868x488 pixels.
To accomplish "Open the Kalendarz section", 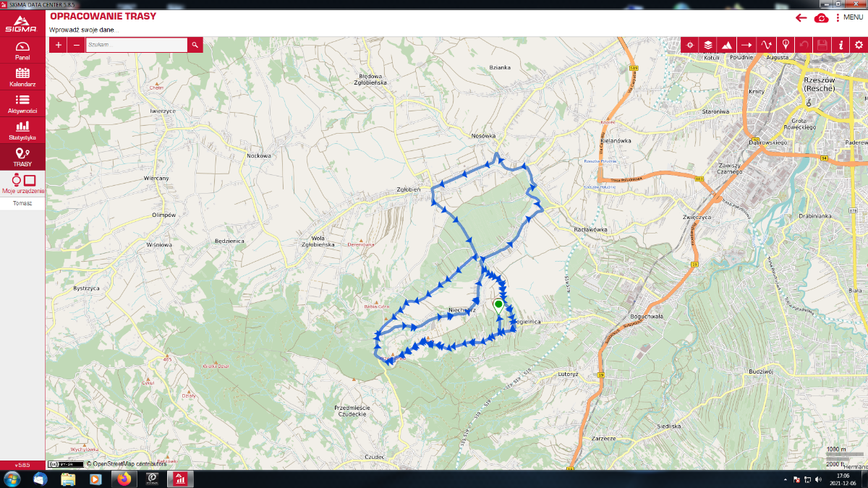I will (x=22, y=77).
